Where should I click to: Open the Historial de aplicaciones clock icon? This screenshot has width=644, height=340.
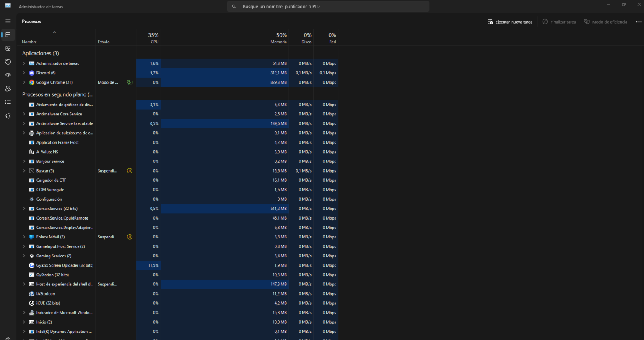8,62
